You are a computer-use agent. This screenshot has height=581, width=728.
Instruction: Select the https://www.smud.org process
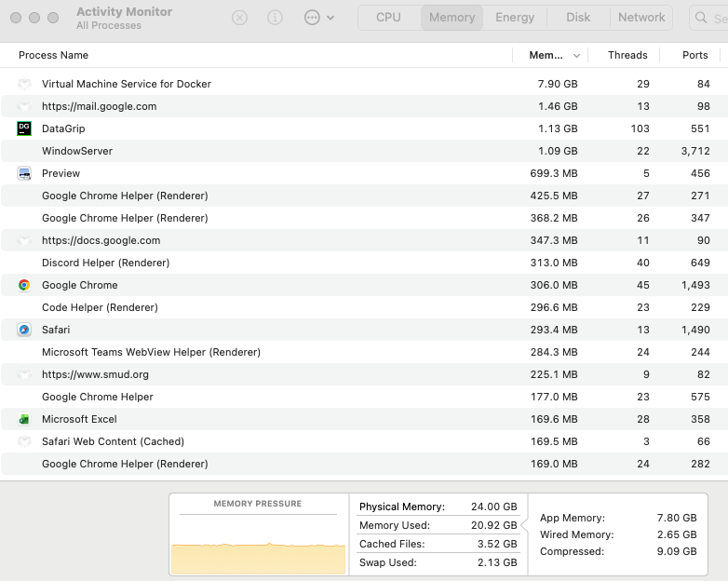point(95,374)
